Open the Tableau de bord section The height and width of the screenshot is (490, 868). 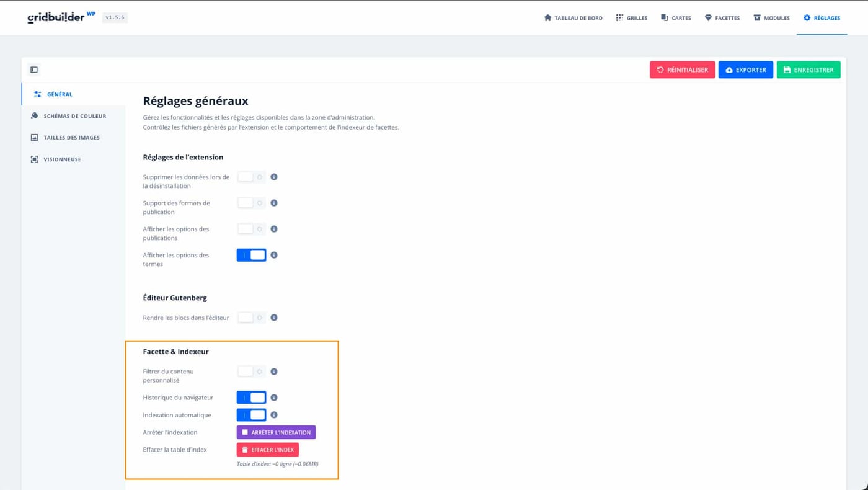click(572, 17)
